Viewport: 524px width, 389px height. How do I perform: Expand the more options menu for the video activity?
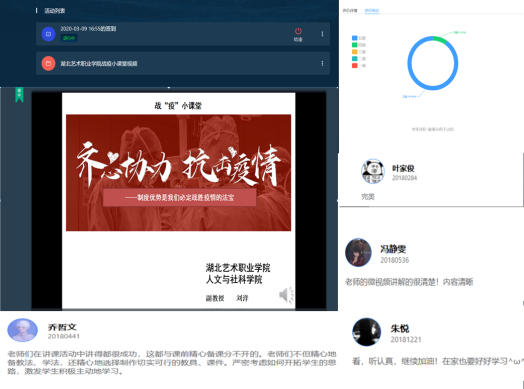pos(322,63)
